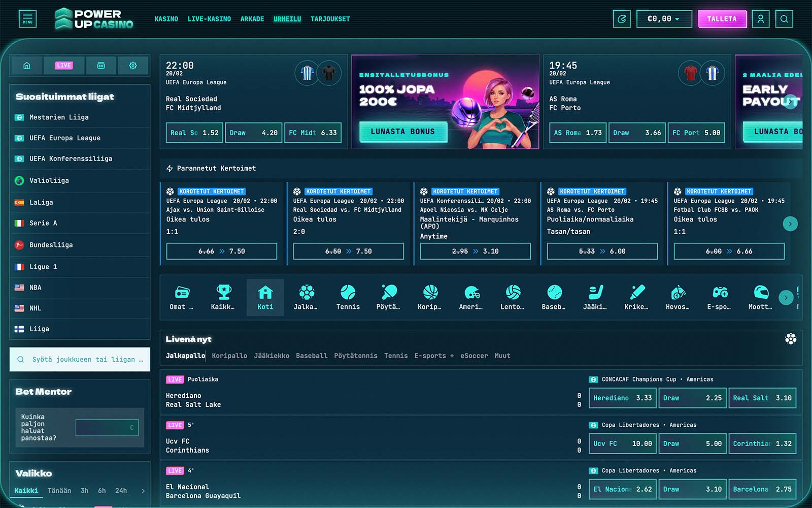Click LUNASTA BONUS on the welcome banner

[402, 132]
